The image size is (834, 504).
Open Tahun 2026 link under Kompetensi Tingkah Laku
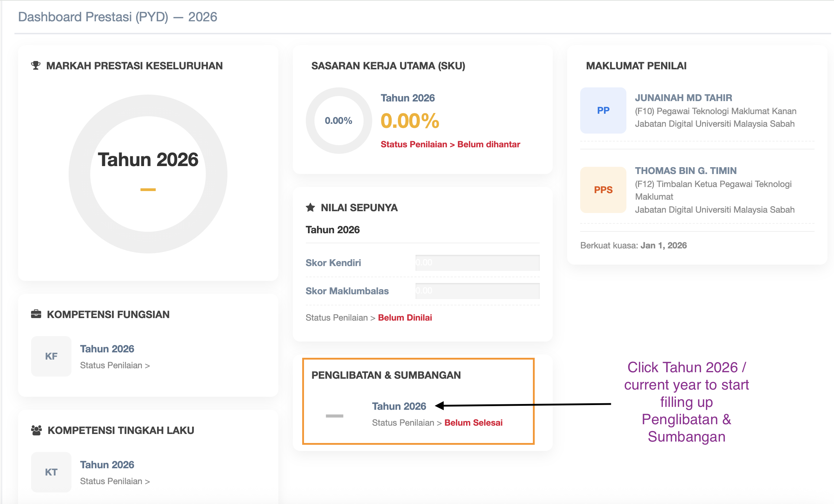click(x=107, y=465)
